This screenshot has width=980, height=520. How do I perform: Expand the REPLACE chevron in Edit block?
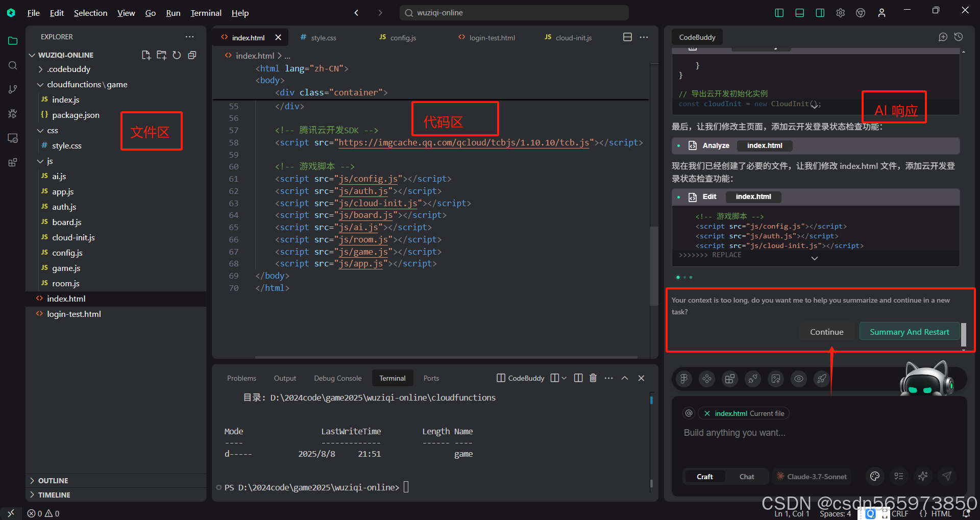click(814, 258)
